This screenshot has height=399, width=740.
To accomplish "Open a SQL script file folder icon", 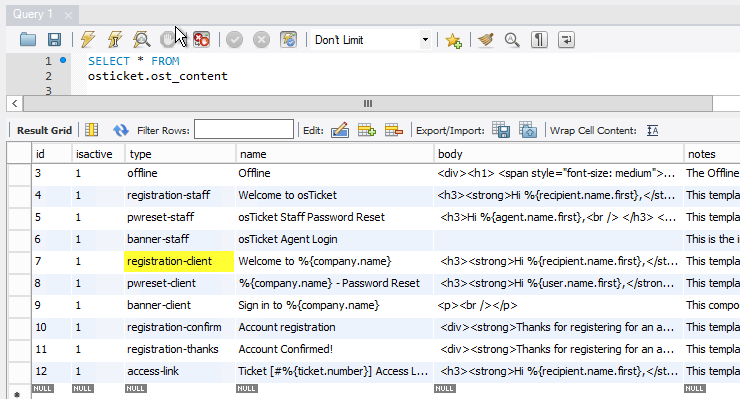I will point(28,40).
